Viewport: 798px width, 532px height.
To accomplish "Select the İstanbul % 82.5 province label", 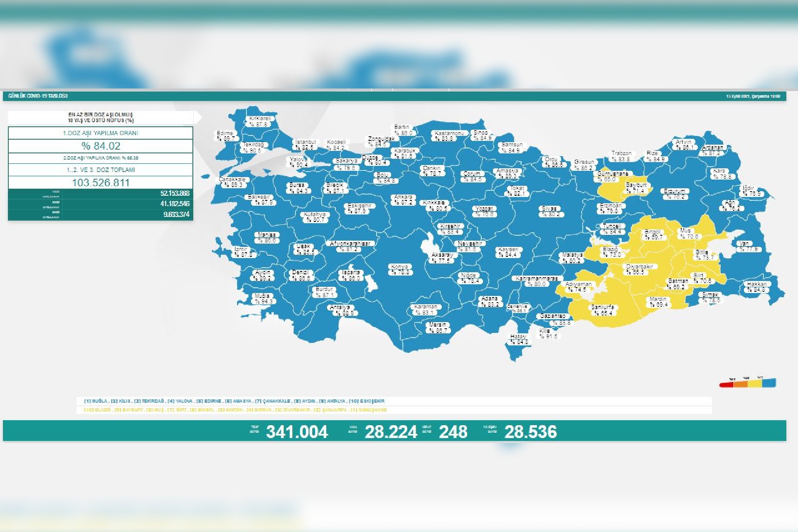I will [306, 145].
